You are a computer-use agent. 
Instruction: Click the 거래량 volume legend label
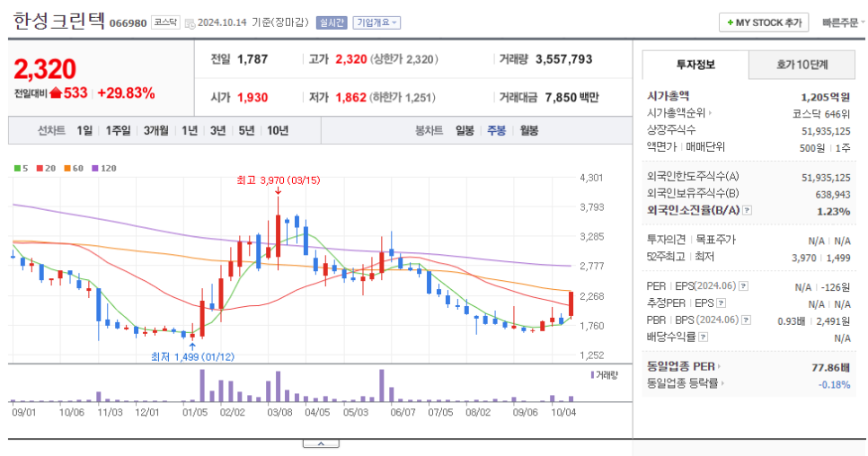605,375
